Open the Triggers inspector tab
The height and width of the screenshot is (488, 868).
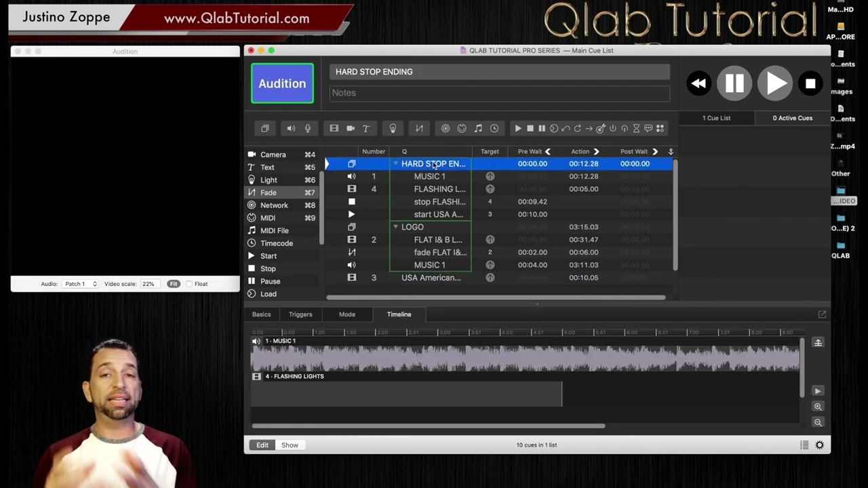click(300, 314)
